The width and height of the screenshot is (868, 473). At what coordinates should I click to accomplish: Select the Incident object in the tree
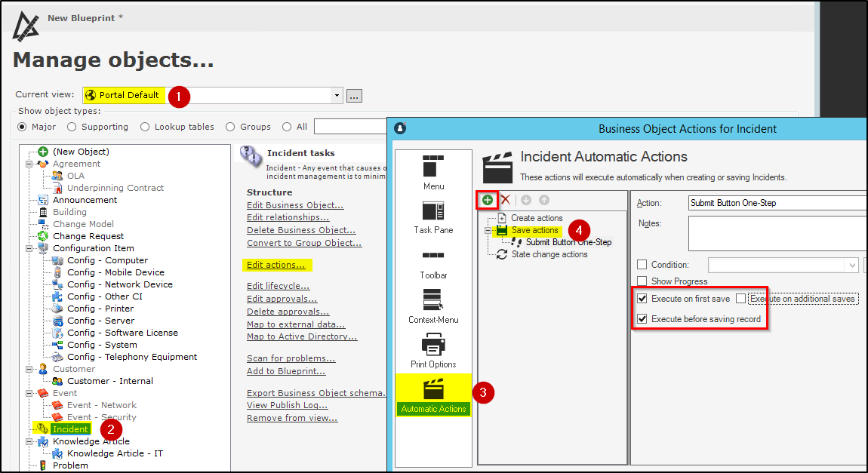pos(69,429)
